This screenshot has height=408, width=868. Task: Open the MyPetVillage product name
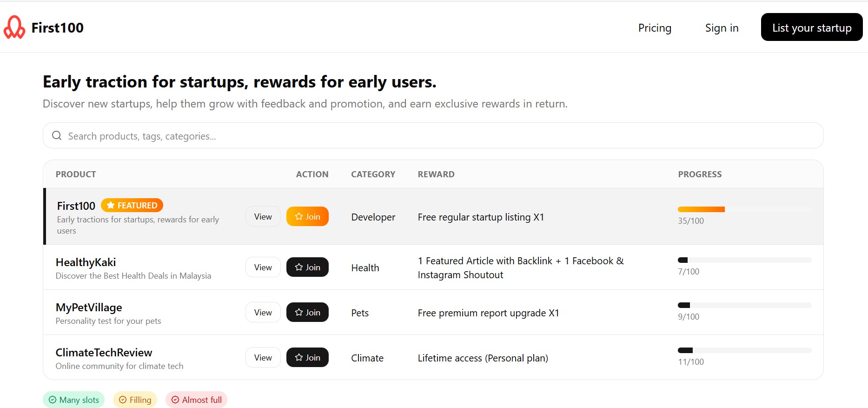pyautogui.click(x=89, y=308)
